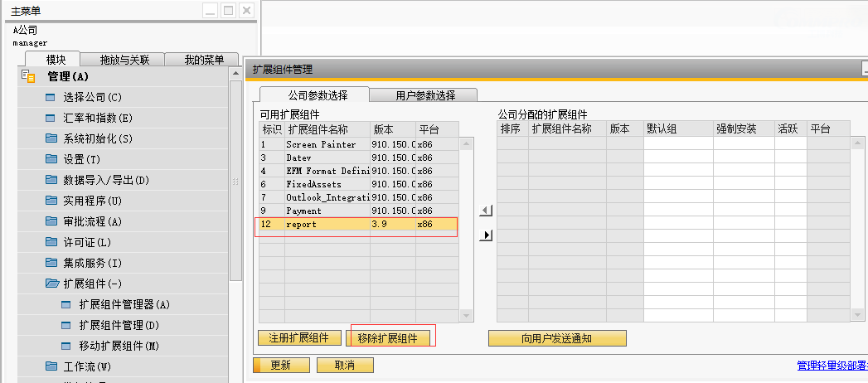
Task: Click the 选择公司(C) window icon
Action: tap(51, 98)
